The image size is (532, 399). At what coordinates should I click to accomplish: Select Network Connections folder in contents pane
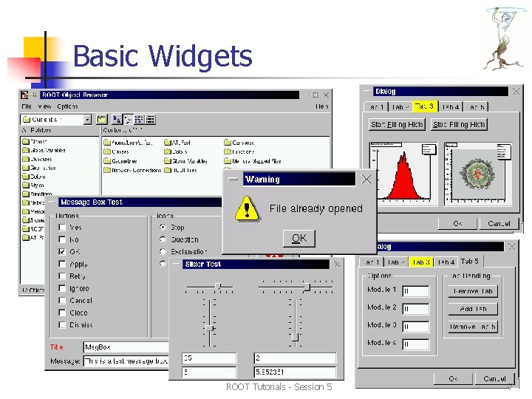tap(132, 170)
